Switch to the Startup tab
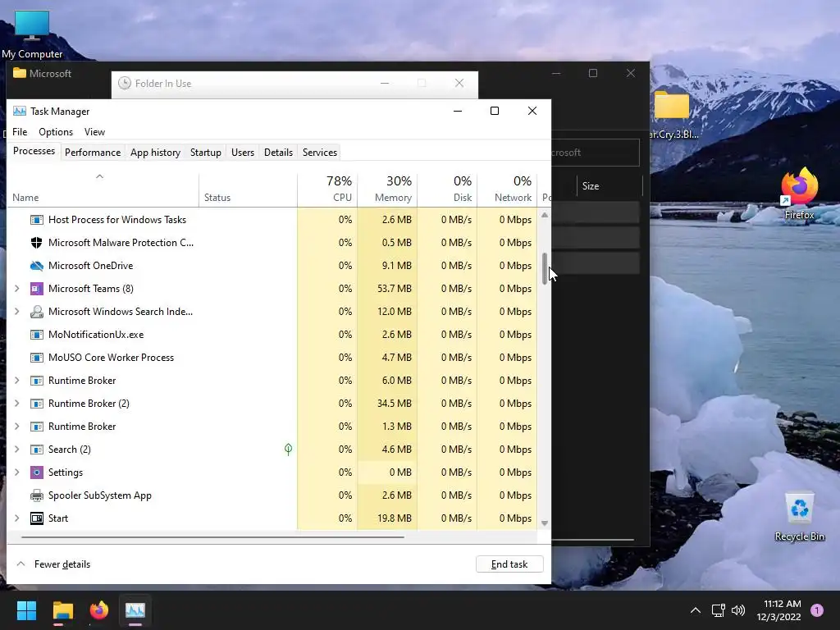840x630 pixels. [206, 153]
